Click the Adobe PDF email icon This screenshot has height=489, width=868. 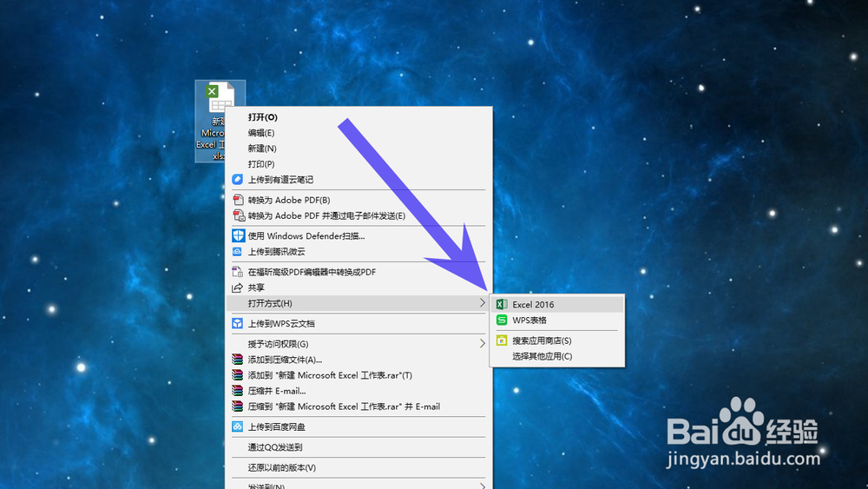click(x=239, y=215)
